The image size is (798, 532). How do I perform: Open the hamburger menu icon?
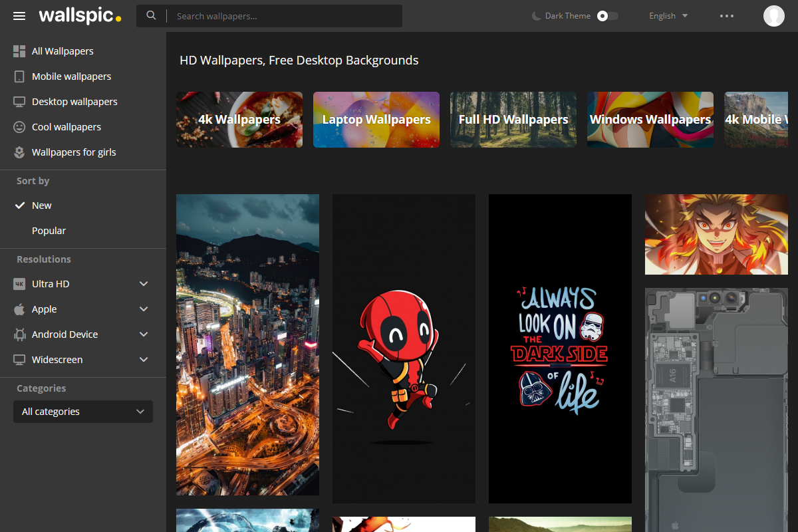[19, 16]
